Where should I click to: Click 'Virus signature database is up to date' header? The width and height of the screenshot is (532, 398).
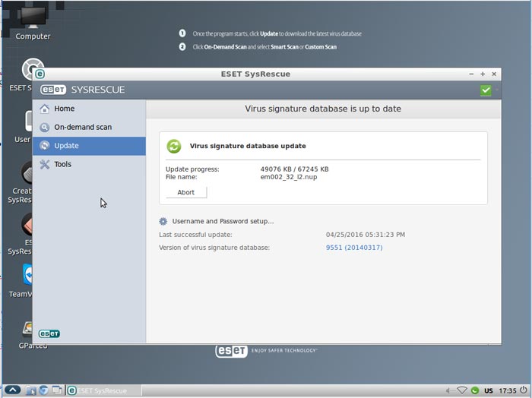pos(323,109)
